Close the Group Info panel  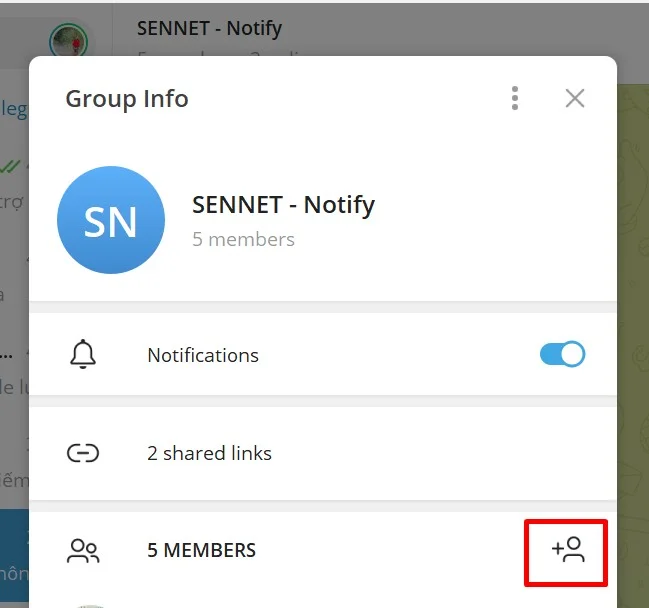click(574, 98)
